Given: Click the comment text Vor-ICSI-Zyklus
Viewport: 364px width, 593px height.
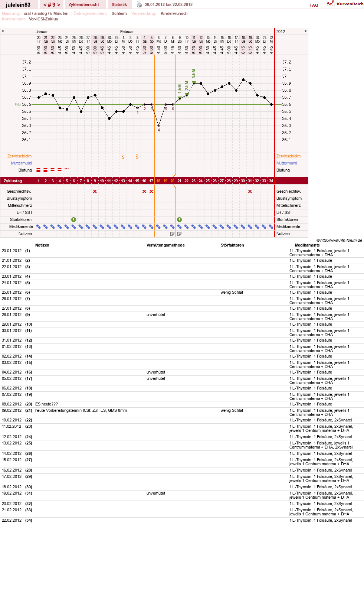Looking at the screenshot, I should (x=43, y=19).
